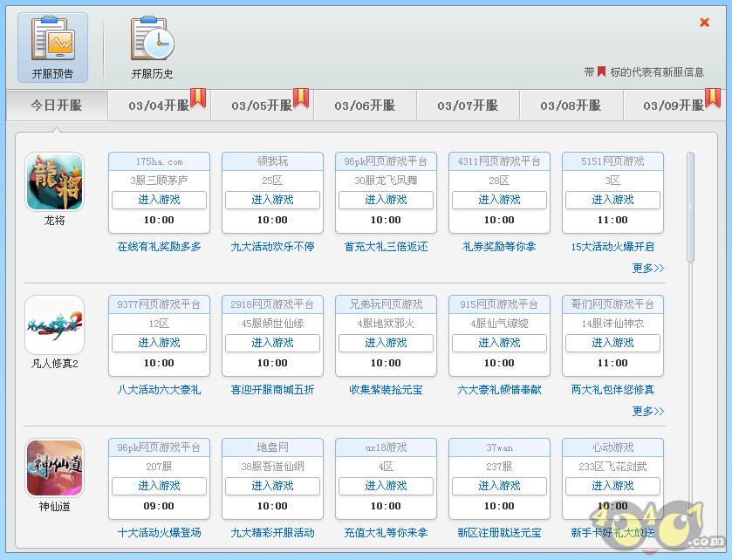
Task: Open the 开服历史 clock clipboard icon
Action: click(152, 48)
